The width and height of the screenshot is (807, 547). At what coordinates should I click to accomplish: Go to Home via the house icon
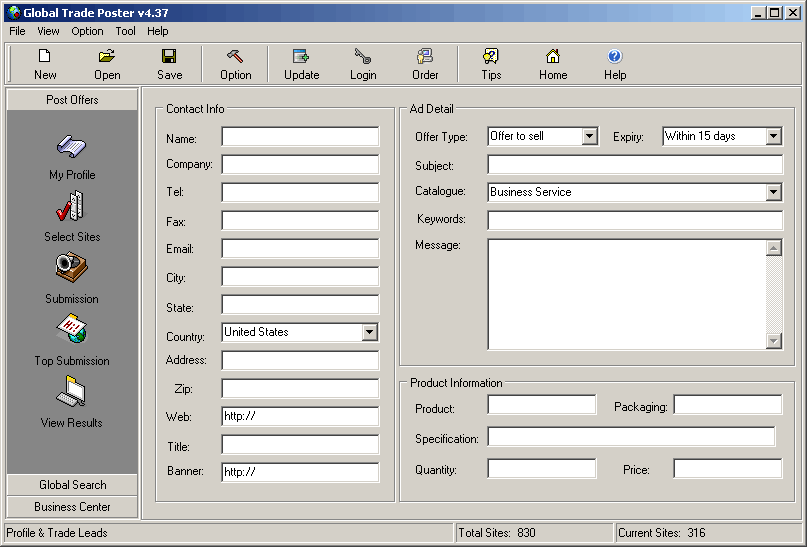pyautogui.click(x=553, y=56)
